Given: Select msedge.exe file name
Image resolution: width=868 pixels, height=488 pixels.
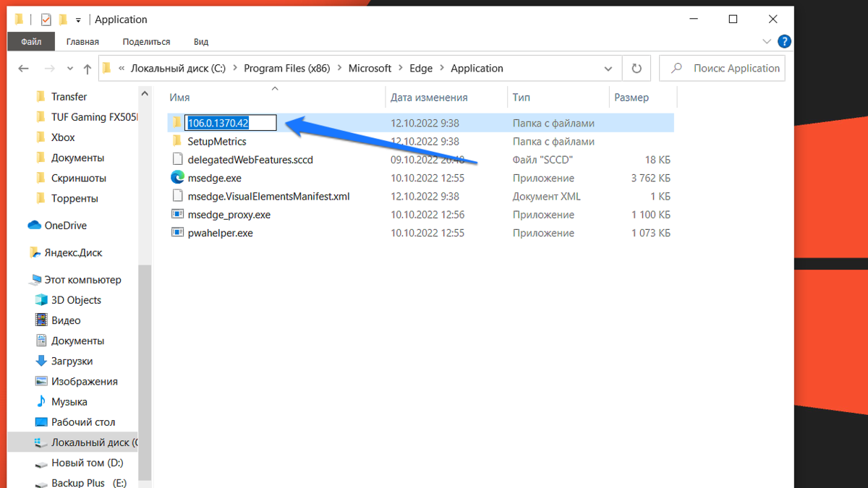Looking at the screenshot, I should (215, 178).
